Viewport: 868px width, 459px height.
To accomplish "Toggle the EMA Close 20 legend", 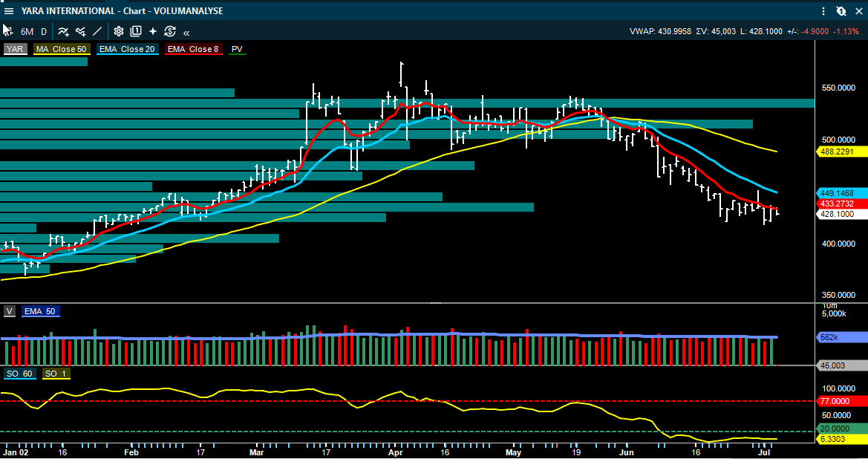I will [127, 49].
